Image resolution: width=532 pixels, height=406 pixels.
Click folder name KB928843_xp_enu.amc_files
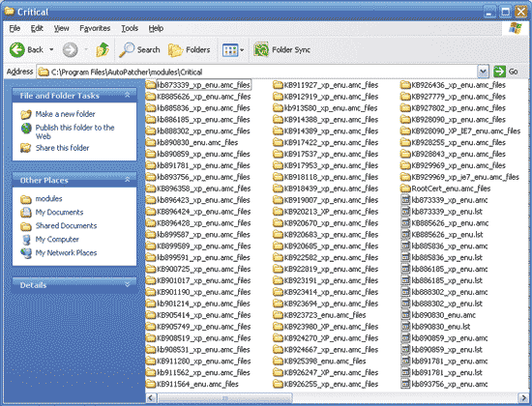tap(458, 154)
